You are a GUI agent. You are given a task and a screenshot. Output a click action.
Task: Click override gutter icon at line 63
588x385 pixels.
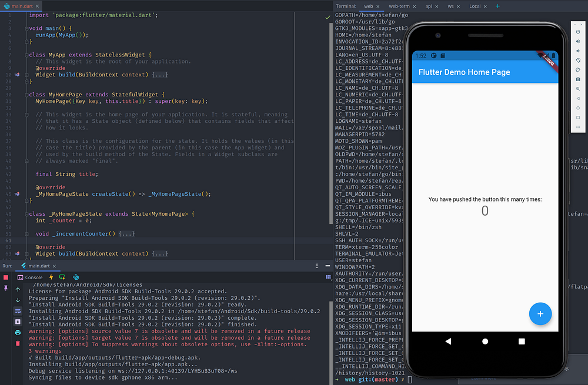point(17,253)
